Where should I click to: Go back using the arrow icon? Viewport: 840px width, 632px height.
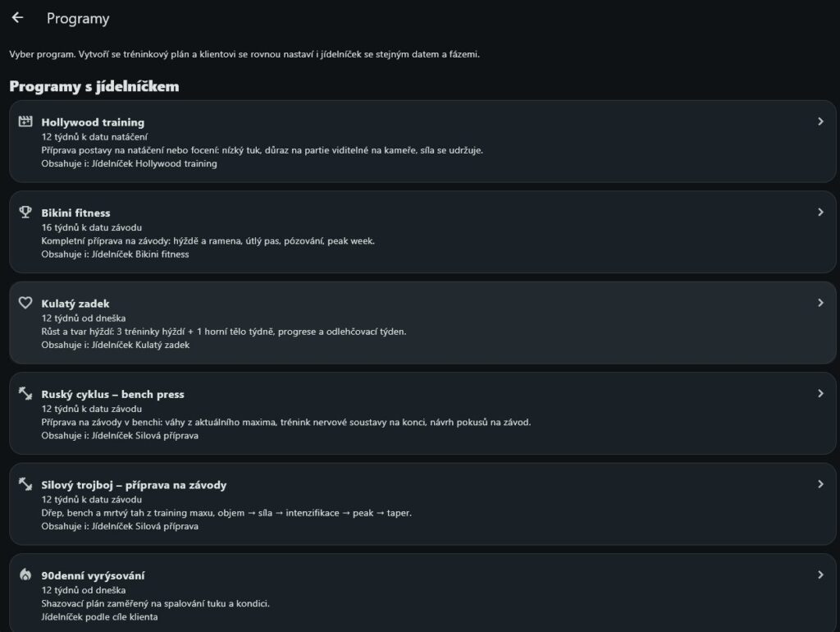[x=18, y=18]
